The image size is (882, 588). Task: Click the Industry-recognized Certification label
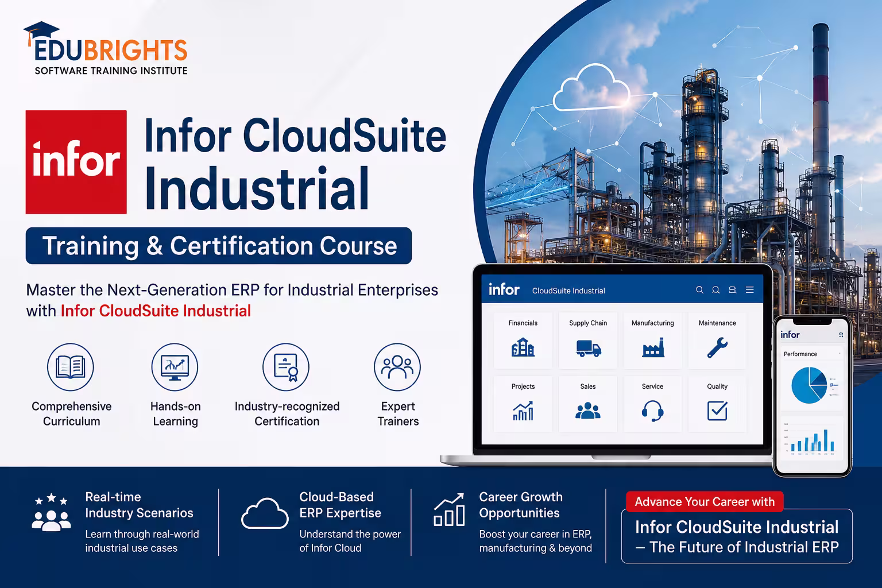pyautogui.click(x=287, y=413)
